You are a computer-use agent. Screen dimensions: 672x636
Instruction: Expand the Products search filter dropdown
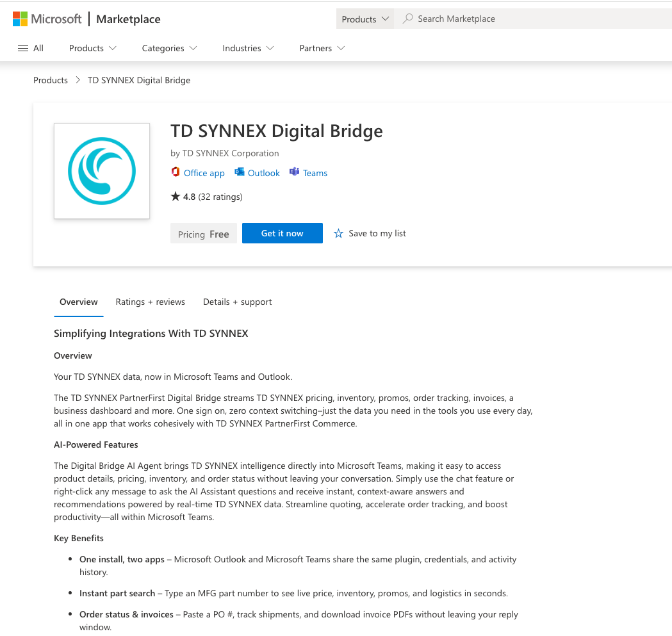[x=365, y=19]
